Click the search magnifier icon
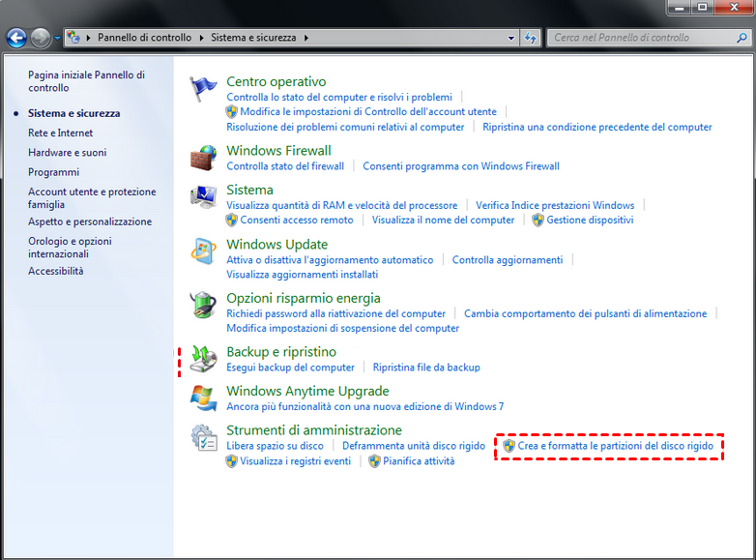 [742, 38]
